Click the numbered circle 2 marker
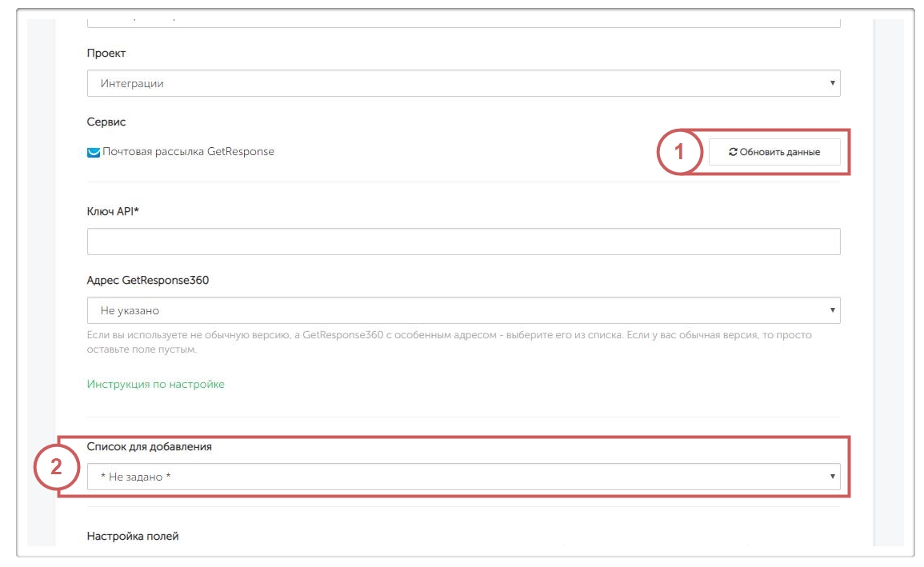The width and height of the screenshot is (924, 567). click(x=55, y=468)
